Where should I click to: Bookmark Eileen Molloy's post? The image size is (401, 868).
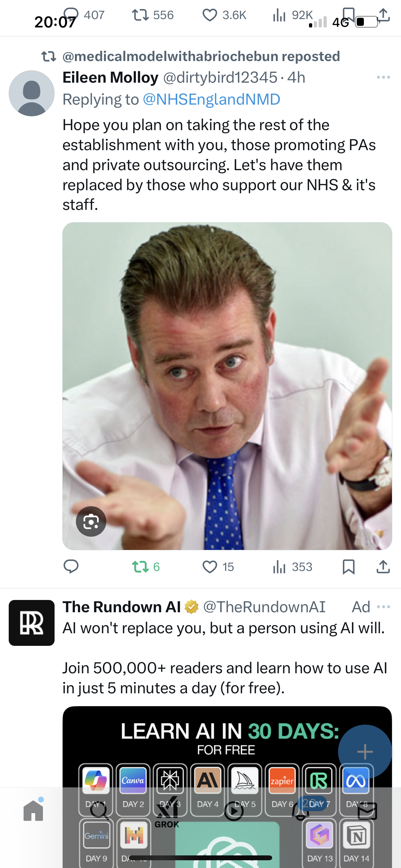[348, 567]
